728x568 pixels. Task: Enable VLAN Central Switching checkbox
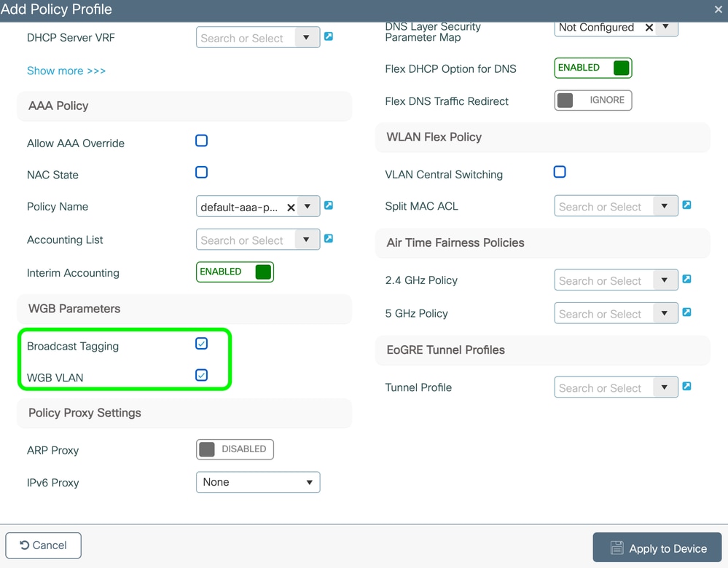click(x=560, y=172)
